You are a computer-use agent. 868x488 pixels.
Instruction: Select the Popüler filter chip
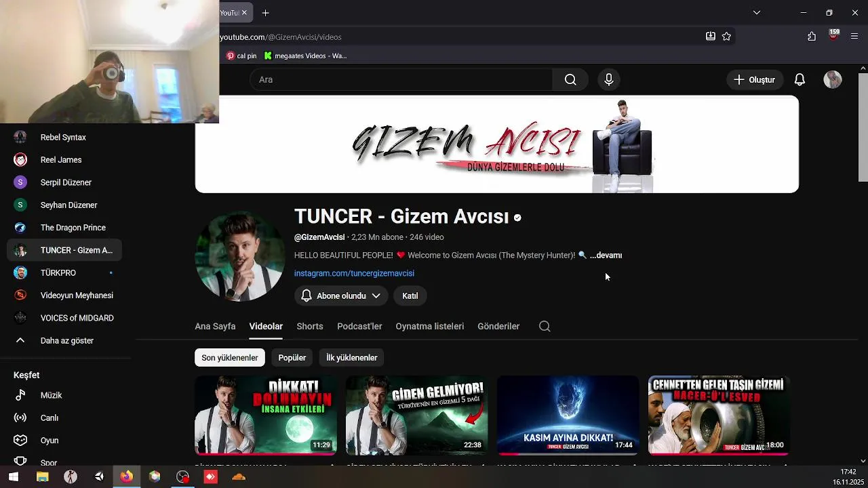[x=292, y=357]
